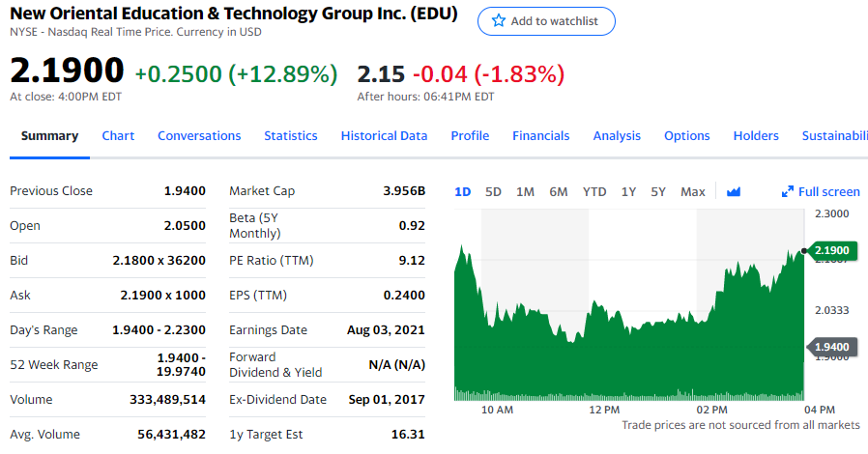View the Holders tab
Image resolution: width=868 pixels, height=454 pixels.
[x=756, y=135]
